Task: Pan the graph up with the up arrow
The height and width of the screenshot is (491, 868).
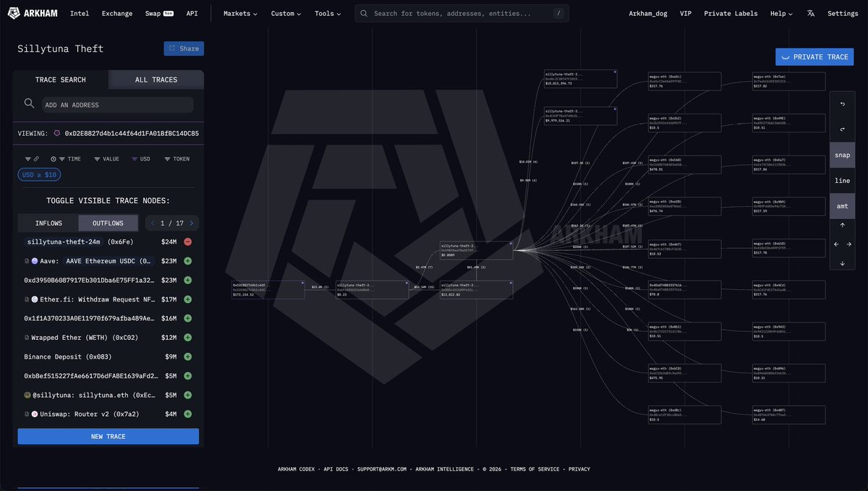Action: tap(842, 225)
